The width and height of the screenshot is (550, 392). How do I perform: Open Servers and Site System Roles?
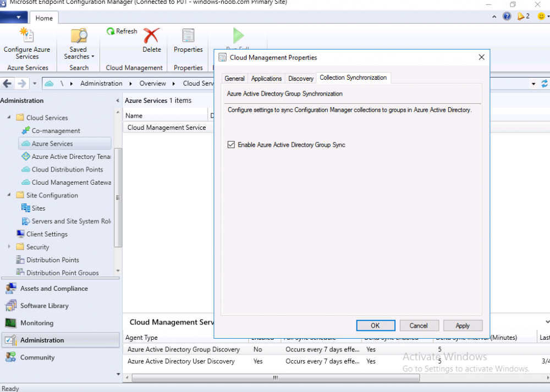coord(66,221)
